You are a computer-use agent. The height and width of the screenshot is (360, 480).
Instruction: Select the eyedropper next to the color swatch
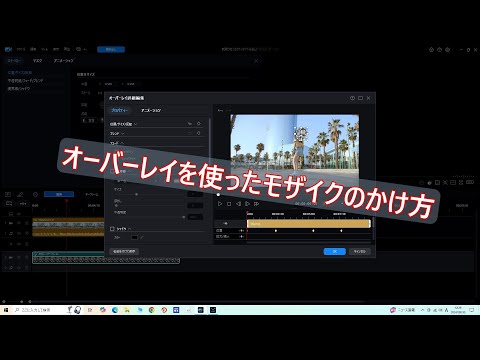pos(142,237)
